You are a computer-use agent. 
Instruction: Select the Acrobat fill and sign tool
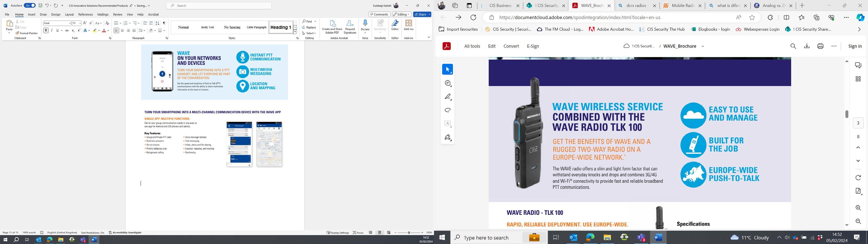448,137
